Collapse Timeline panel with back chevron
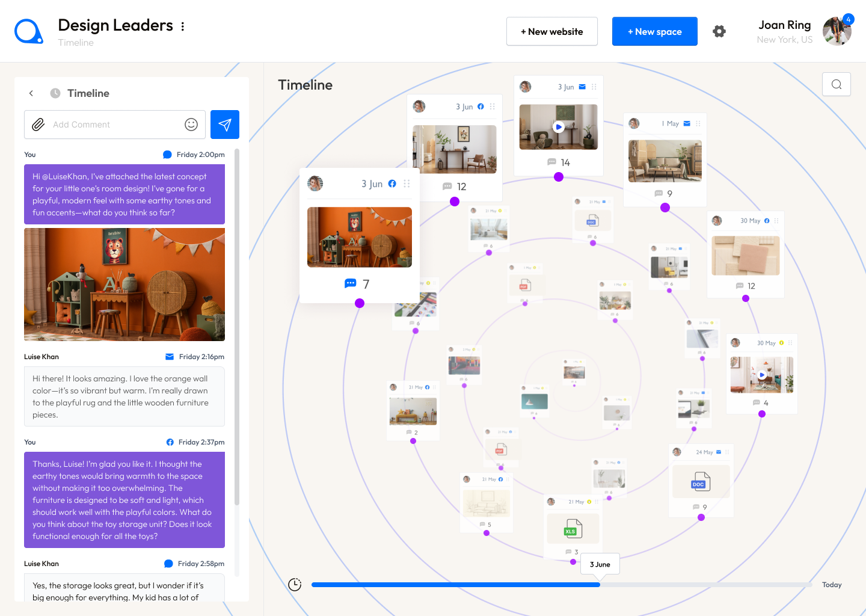866x616 pixels. 31,93
